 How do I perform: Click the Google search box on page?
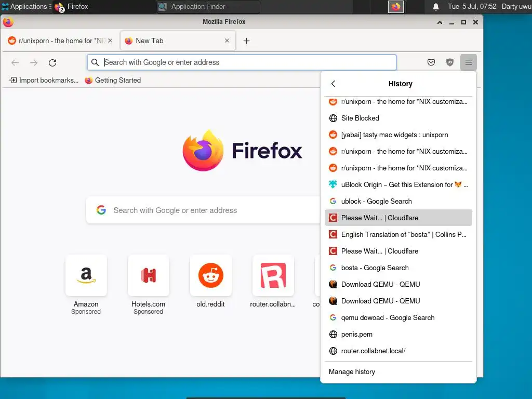(x=204, y=210)
